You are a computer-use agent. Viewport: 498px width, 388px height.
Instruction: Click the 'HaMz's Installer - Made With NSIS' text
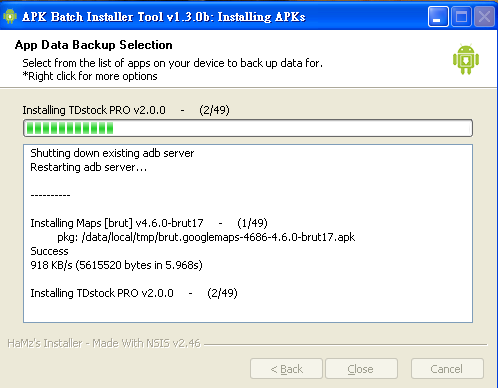point(104,343)
